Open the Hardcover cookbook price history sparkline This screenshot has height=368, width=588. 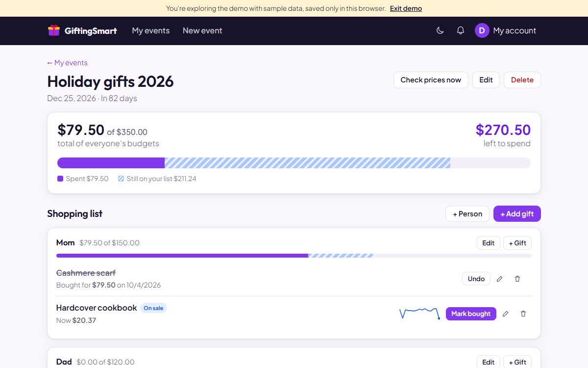(x=419, y=314)
